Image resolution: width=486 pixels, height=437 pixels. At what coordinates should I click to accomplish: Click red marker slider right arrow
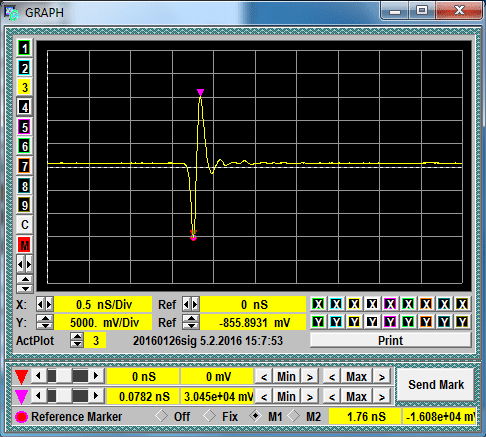tap(96, 376)
